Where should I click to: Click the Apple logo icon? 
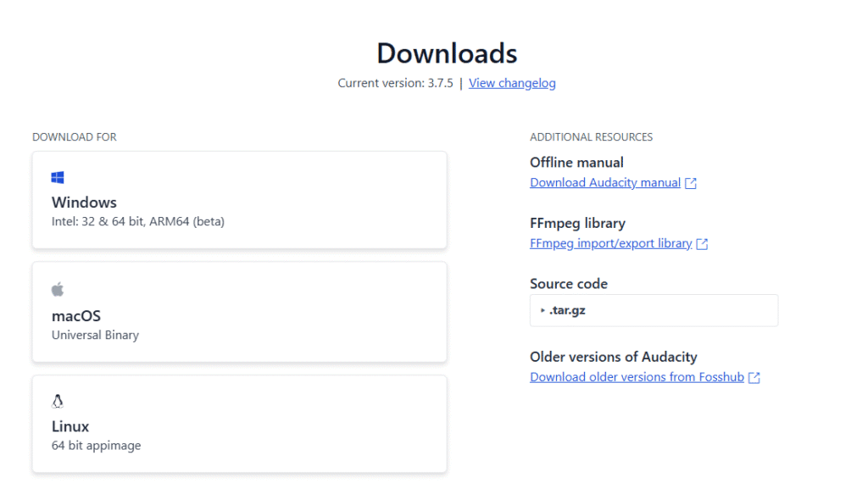click(x=58, y=289)
